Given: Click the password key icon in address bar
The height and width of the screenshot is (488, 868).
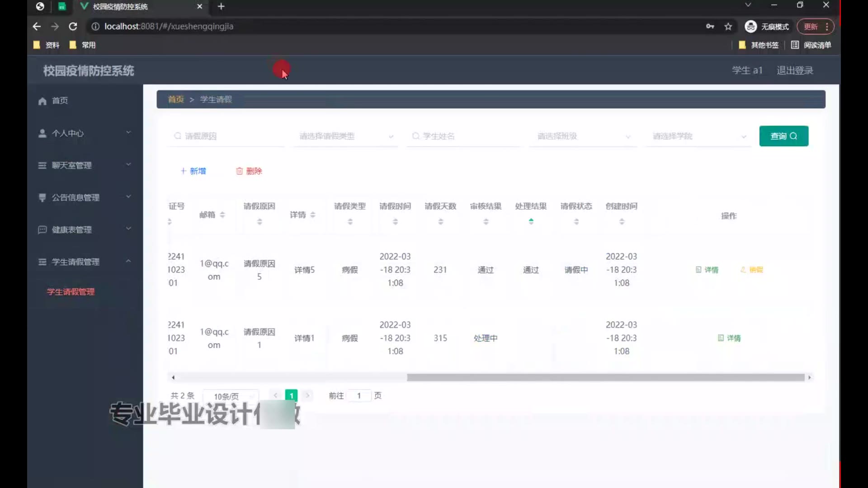Looking at the screenshot, I should coord(710,27).
